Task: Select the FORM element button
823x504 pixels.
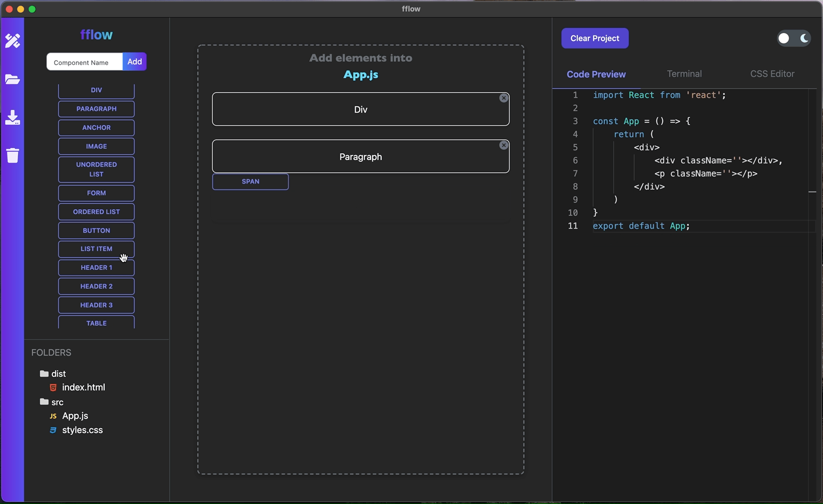Action: pyautogui.click(x=96, y=193)
